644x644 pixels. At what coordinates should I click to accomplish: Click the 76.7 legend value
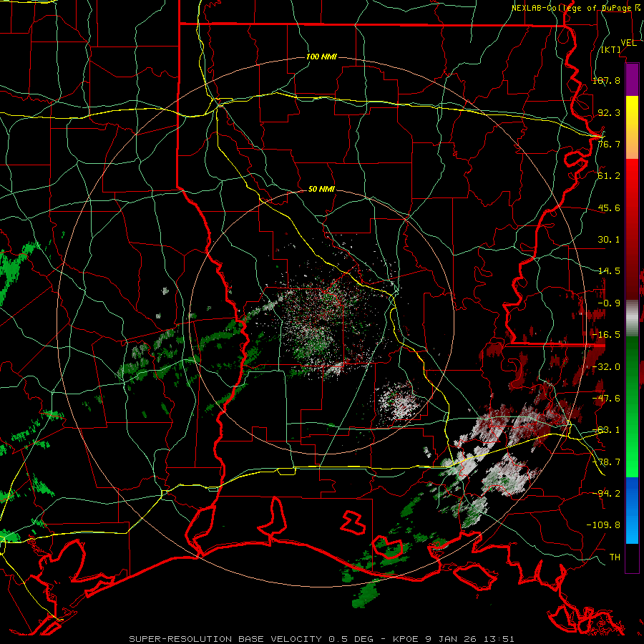tap(609, 144)
